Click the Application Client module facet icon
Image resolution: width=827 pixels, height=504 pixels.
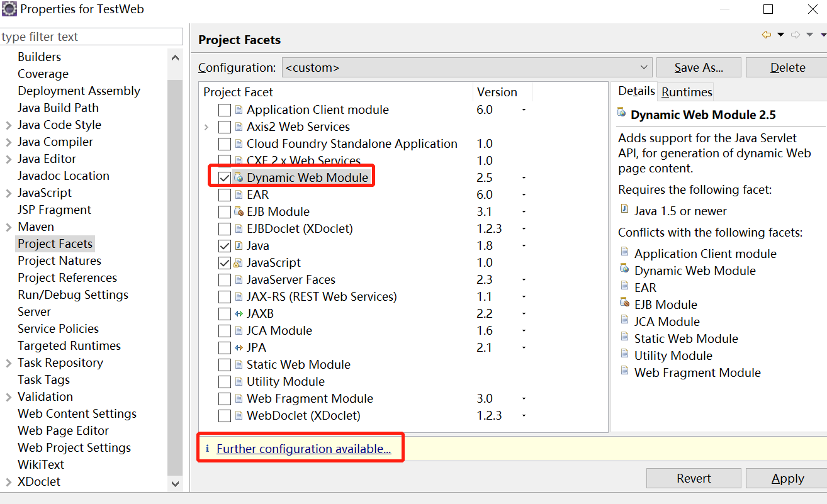pos(239,109)
